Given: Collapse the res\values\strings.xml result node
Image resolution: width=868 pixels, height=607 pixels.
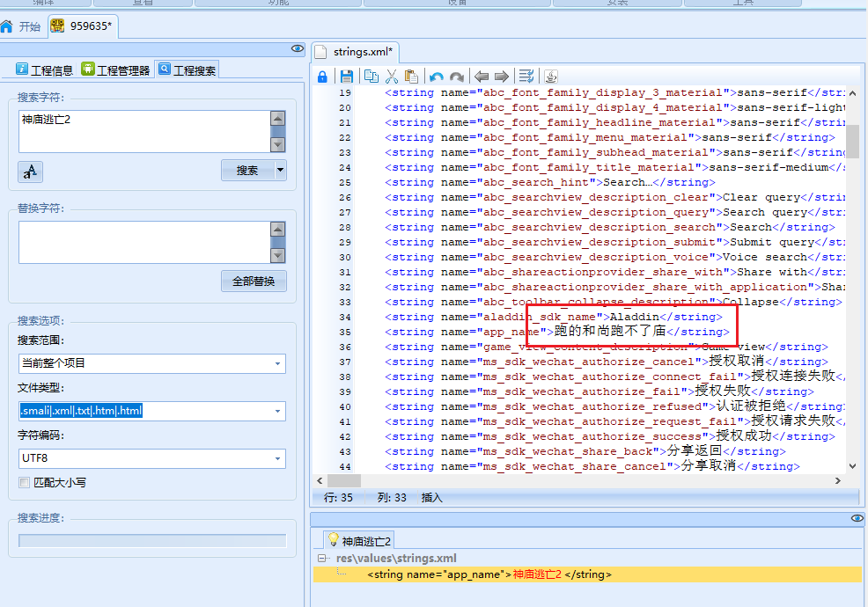Looking at the screenshot, I should coord(321,559).
